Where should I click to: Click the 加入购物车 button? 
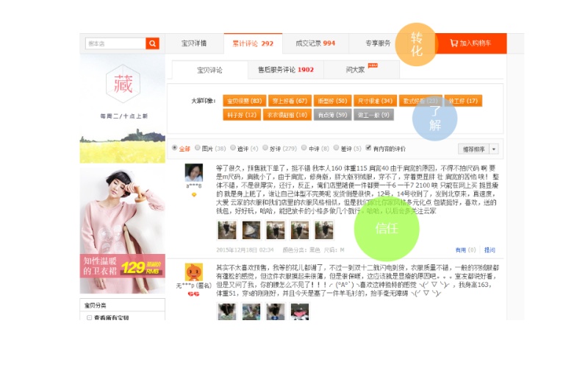pos(470,43)
